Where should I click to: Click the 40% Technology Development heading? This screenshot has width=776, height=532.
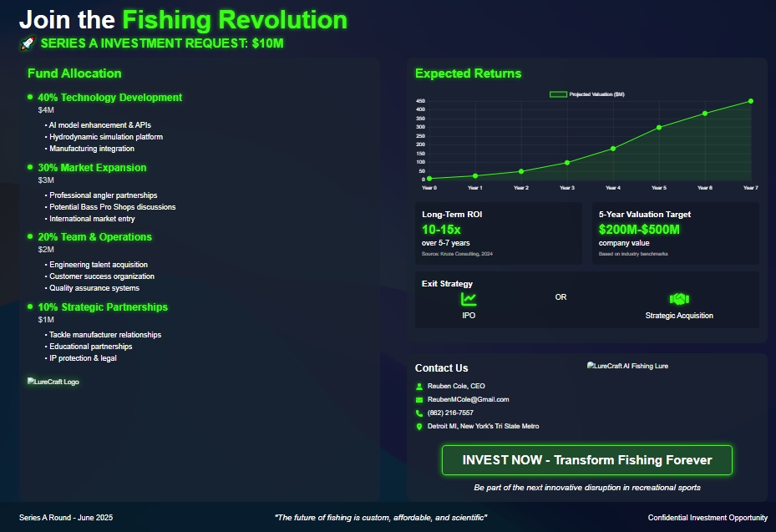pos(110,98)
